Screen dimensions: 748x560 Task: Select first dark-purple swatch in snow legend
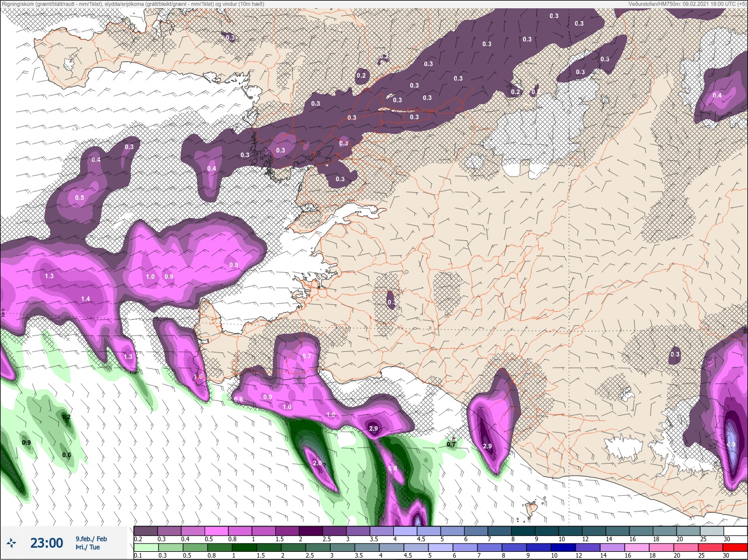146,531
